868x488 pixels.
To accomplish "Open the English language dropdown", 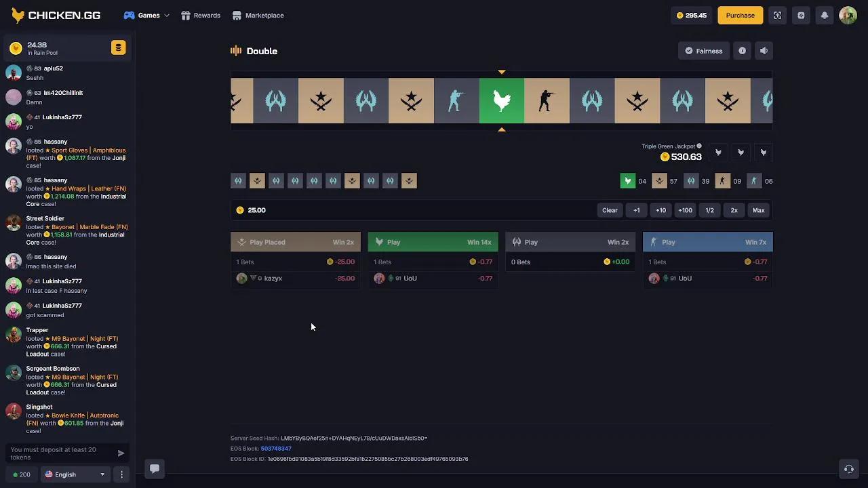I will click(75, 474).
